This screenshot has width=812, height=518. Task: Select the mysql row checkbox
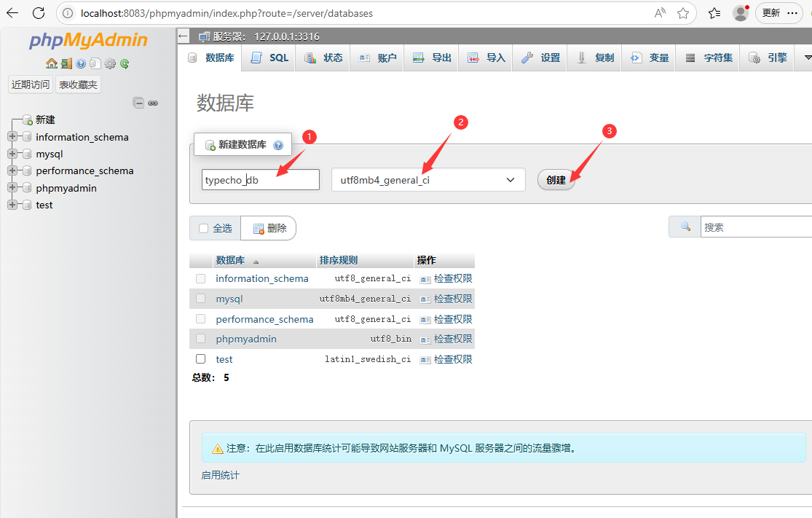[201, 299]
